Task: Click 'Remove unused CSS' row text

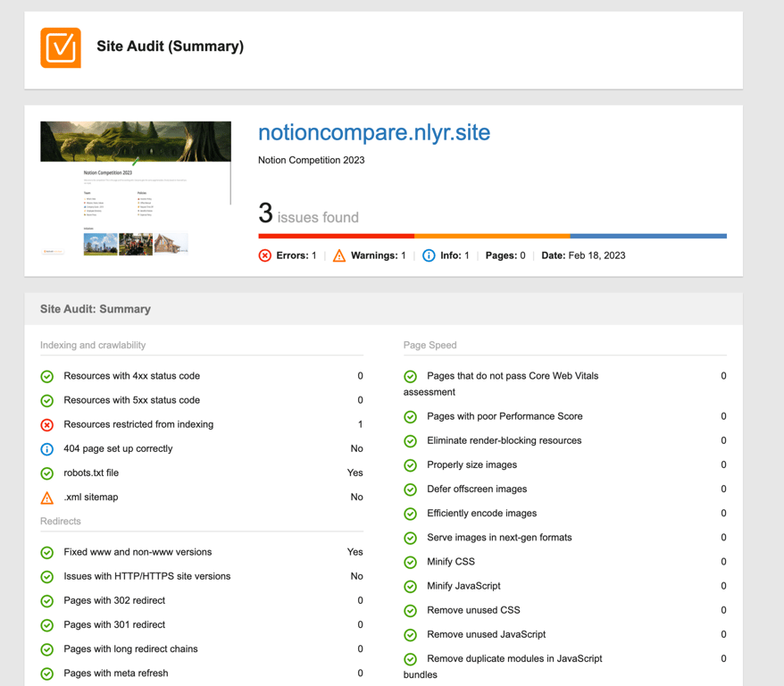Action: (473, 610)
